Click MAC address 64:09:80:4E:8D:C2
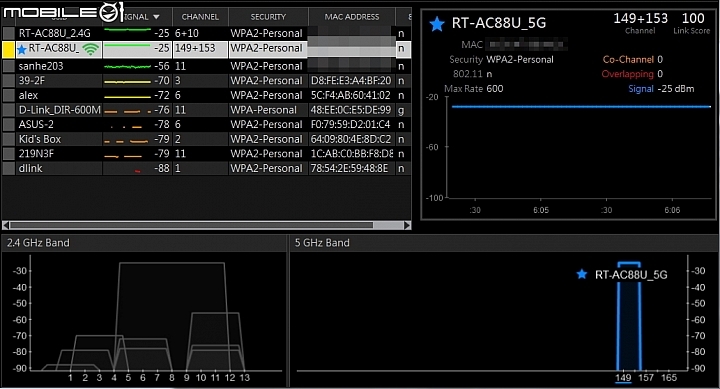 point(351,139)
